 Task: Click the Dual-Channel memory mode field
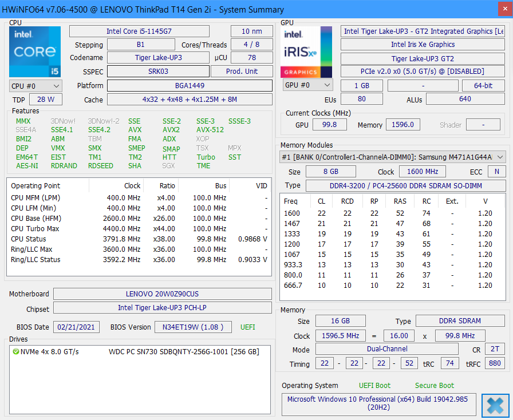click(x=387, y=348)
